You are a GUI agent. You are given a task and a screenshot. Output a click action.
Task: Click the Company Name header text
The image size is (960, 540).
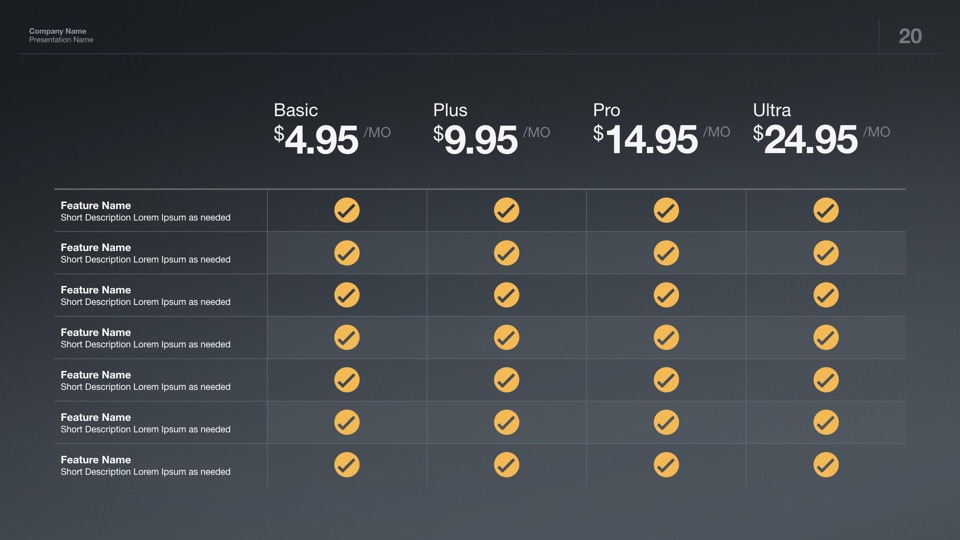coord(58,31)
